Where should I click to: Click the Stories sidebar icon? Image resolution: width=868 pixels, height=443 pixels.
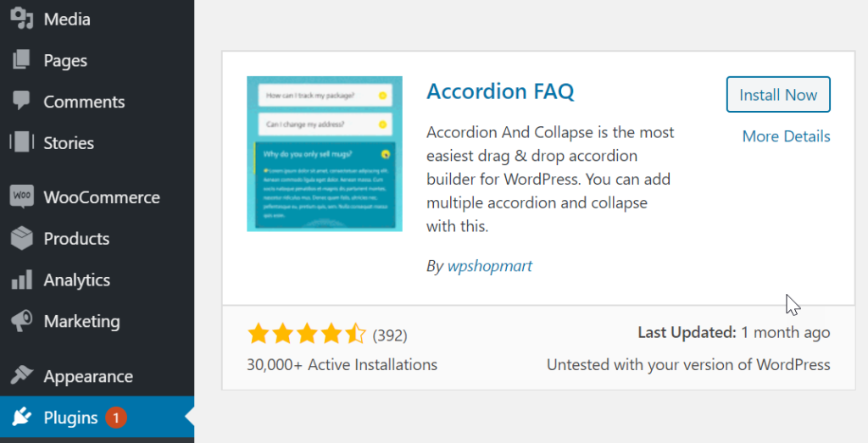pyautogui.click(x=22, y=142)
